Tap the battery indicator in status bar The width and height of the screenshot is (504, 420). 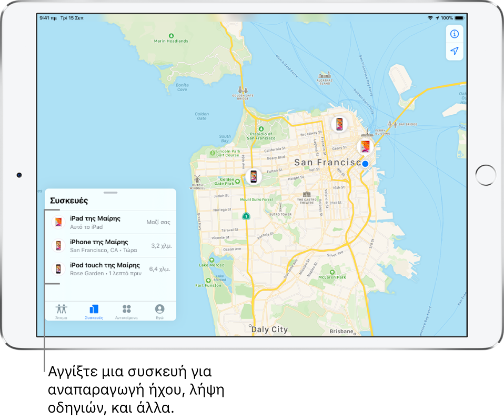(x=460, y=18)
